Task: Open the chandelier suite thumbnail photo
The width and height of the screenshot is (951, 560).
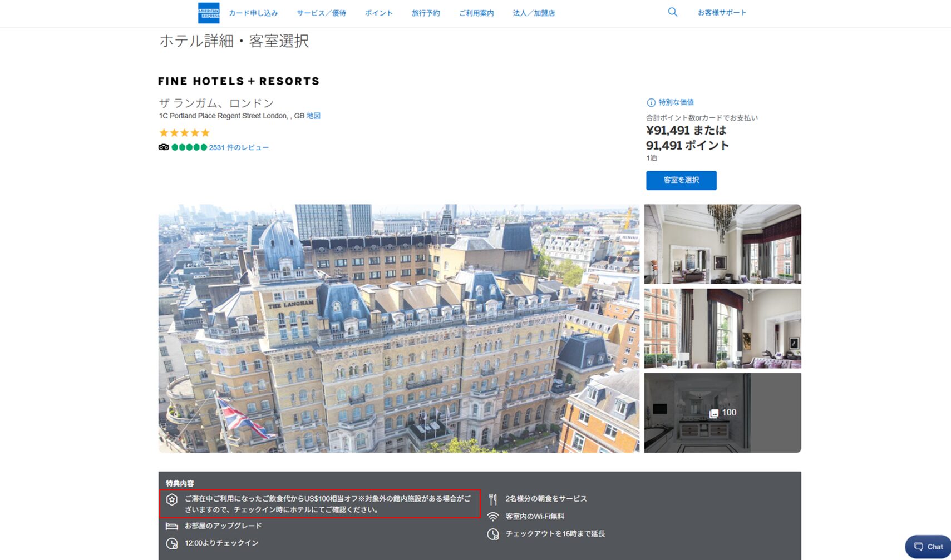Action: [x=722, y=244]
